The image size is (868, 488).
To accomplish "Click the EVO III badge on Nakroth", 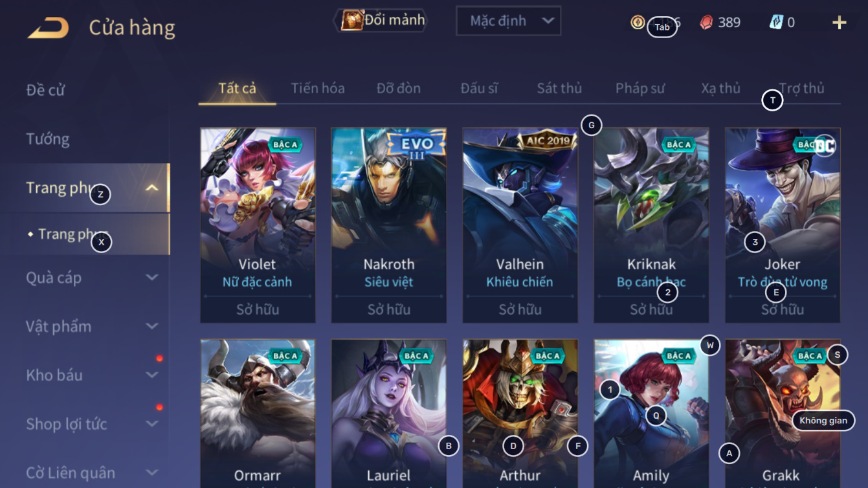I will (416, 146).
